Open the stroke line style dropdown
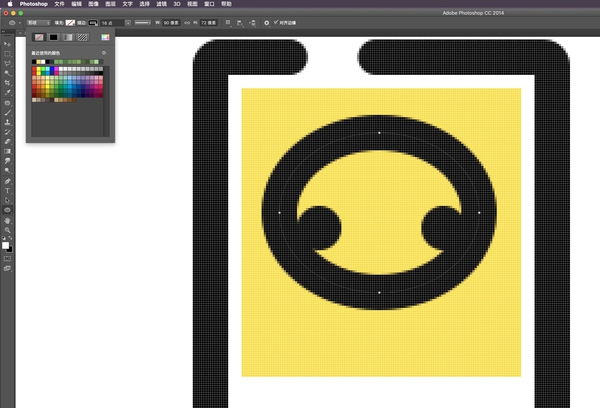This screenshot has width=600, height=408. [143, 23]
